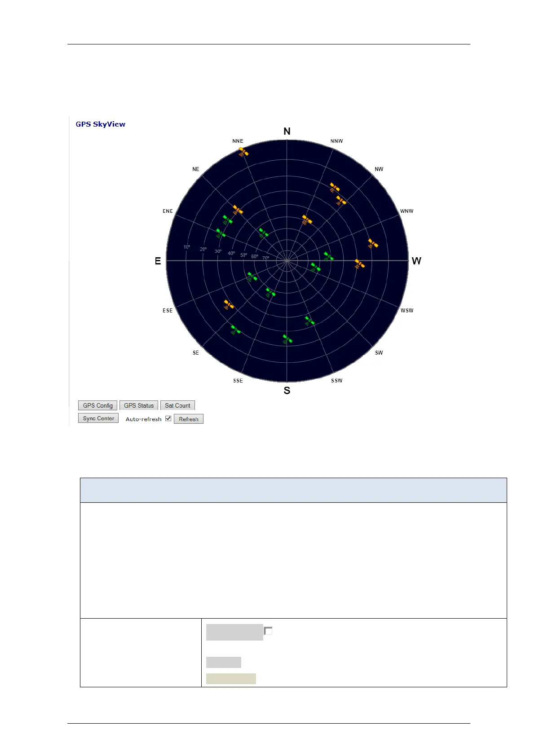This screenshot has width=535, height=756.
Task: Click the SW direction label
Action: (379, 353)
